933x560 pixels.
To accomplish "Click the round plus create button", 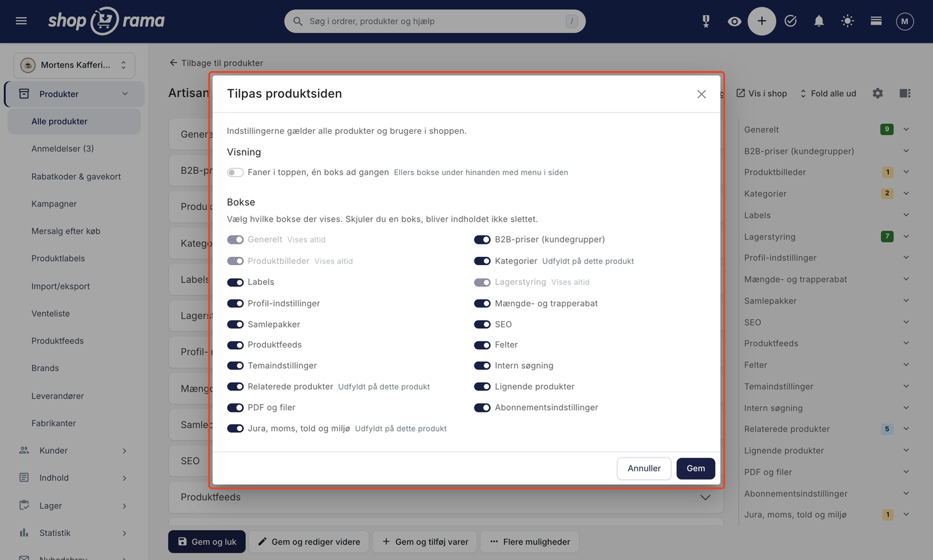I will 762,21.
